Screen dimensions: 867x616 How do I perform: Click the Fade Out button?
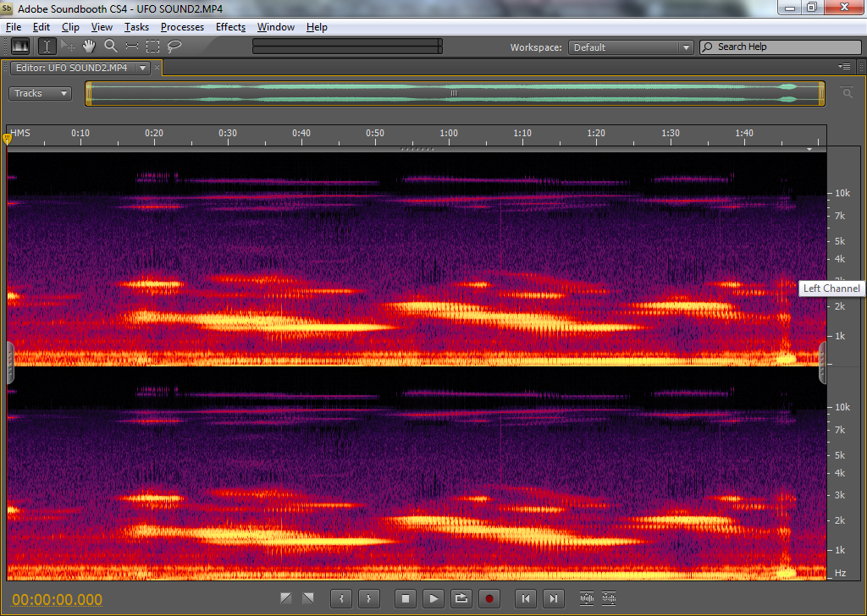coord(307,599)
